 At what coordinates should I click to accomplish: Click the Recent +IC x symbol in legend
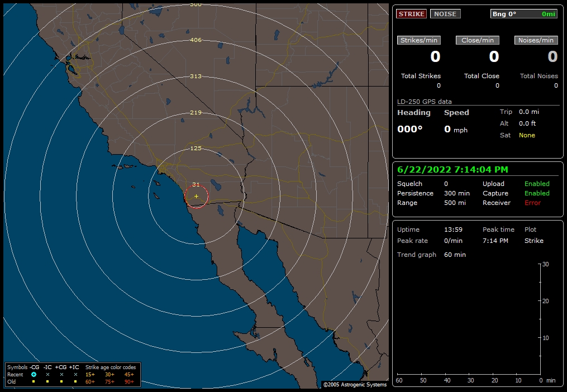click(75, 375)
